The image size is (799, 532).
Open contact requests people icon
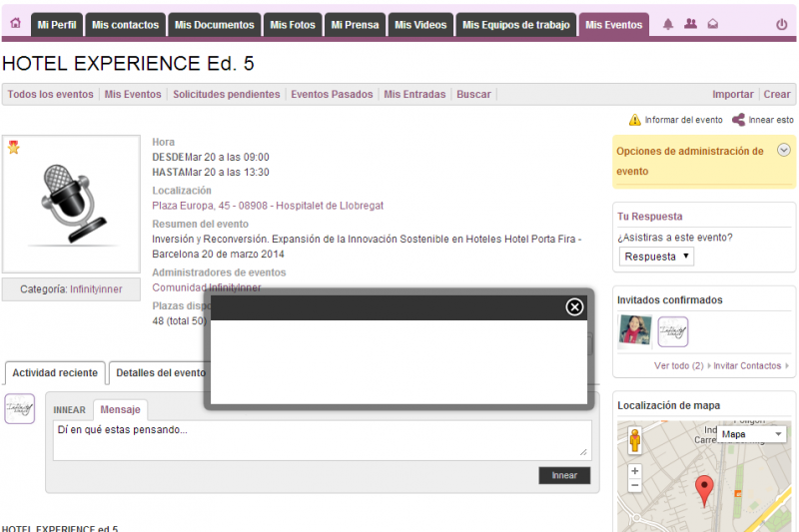coord(690,24)
